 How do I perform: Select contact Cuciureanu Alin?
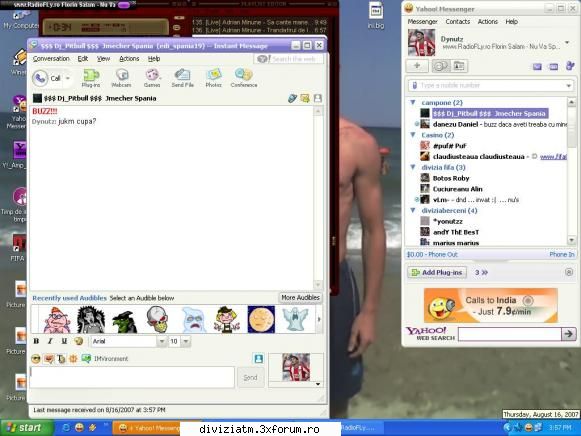click(x=458, y=189)
